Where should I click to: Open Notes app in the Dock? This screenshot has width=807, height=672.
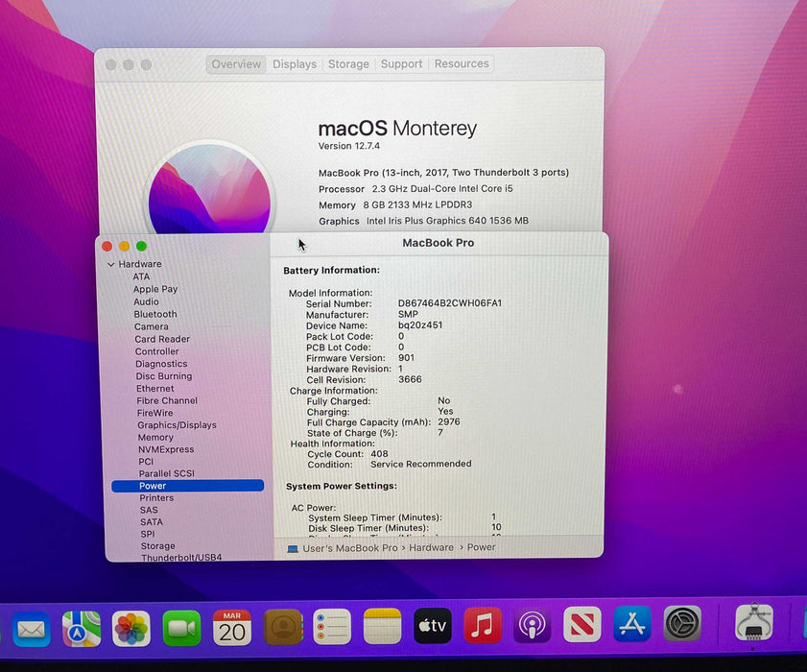382,626
